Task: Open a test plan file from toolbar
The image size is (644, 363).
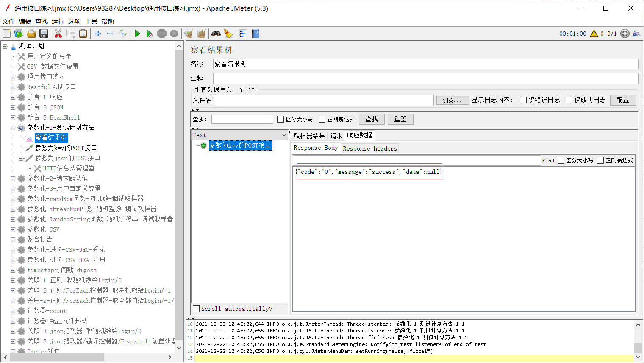Action: (31, 34)
